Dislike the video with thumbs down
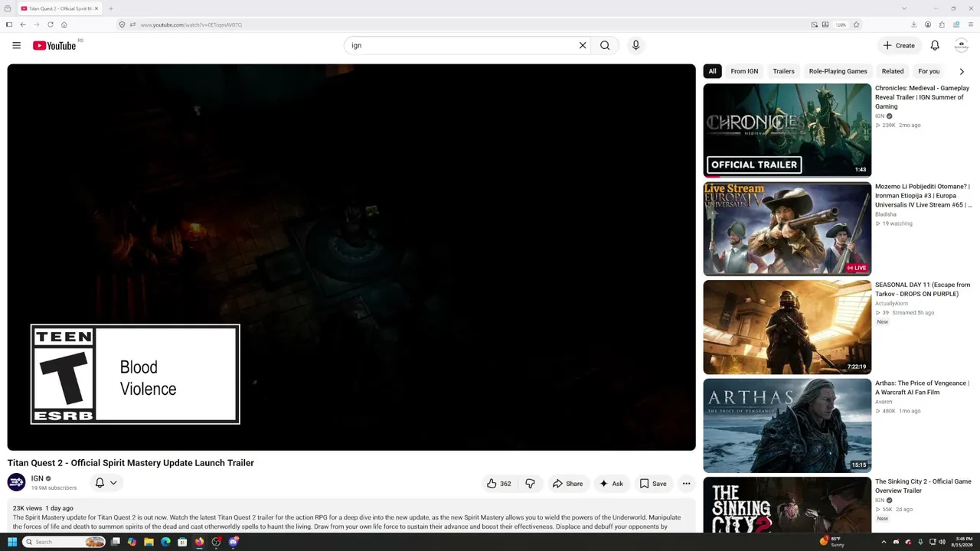 tap(530, 484)
